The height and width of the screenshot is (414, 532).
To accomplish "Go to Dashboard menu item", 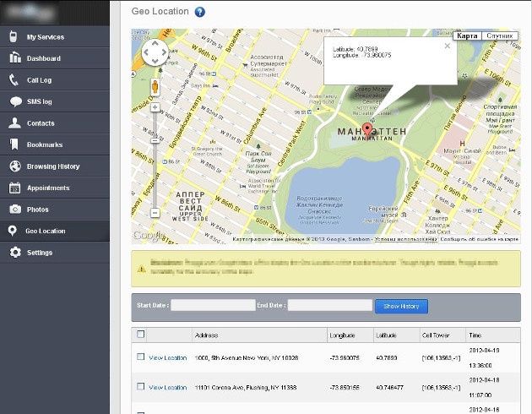I will 55,58.
